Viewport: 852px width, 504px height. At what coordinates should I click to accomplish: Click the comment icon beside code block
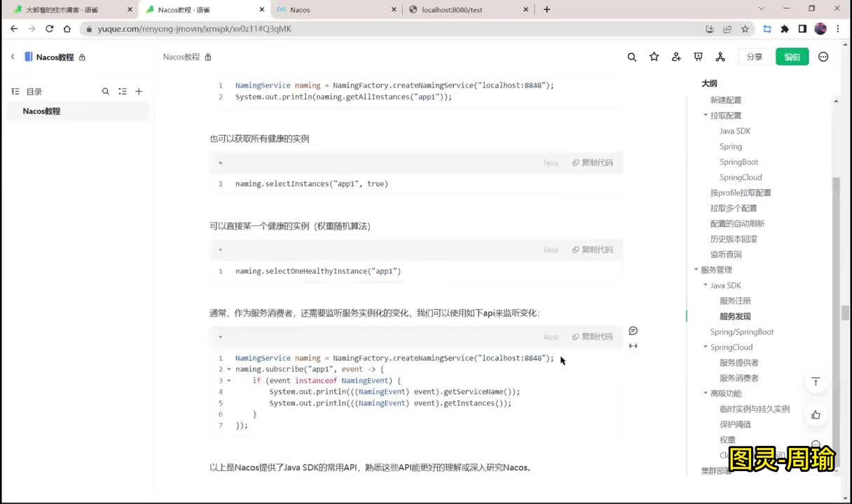633,330
